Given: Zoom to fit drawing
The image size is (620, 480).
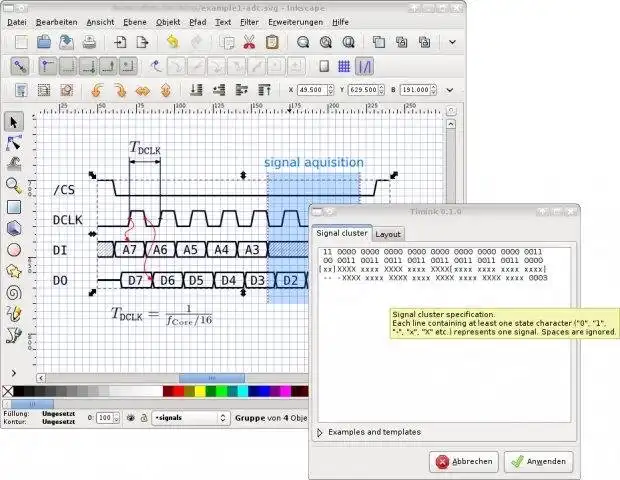Looking at the screenshot, I should click(326, 42).
